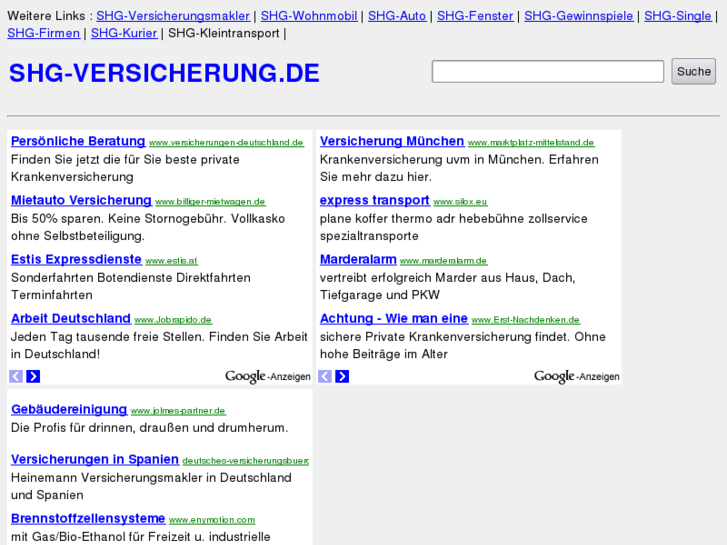Open SHG-Auto link
The image size is (727, 545).
click(397, 16)
